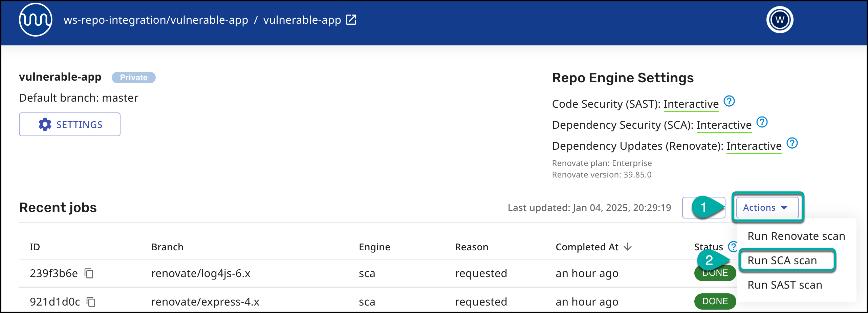Copy job ID 239f3b6e
Image resolution: width=868 pixels, height=313 pixels.
click(89, 273)
